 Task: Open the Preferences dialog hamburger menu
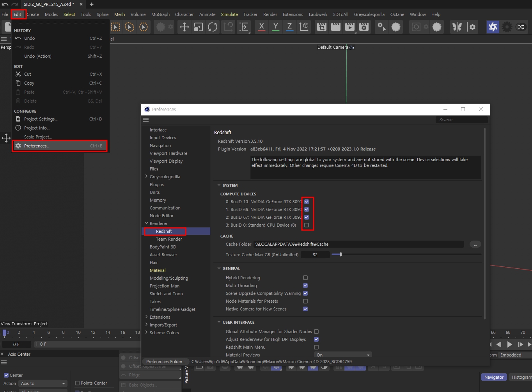click(146, 120)
